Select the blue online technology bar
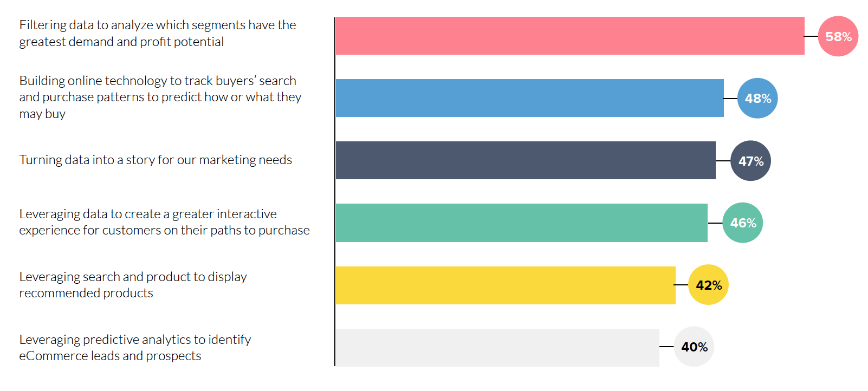This screenshot has height=391, width=868. (x=530, y=98)
